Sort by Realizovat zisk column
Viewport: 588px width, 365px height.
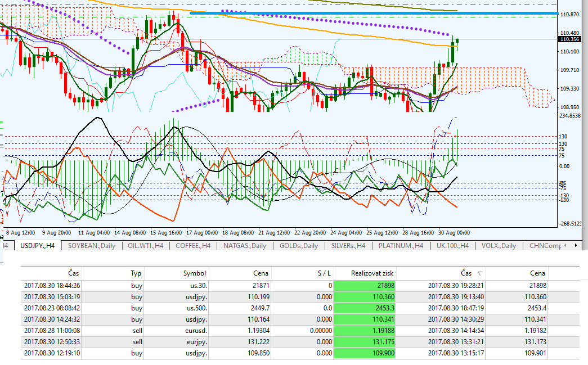coord(372,273)
